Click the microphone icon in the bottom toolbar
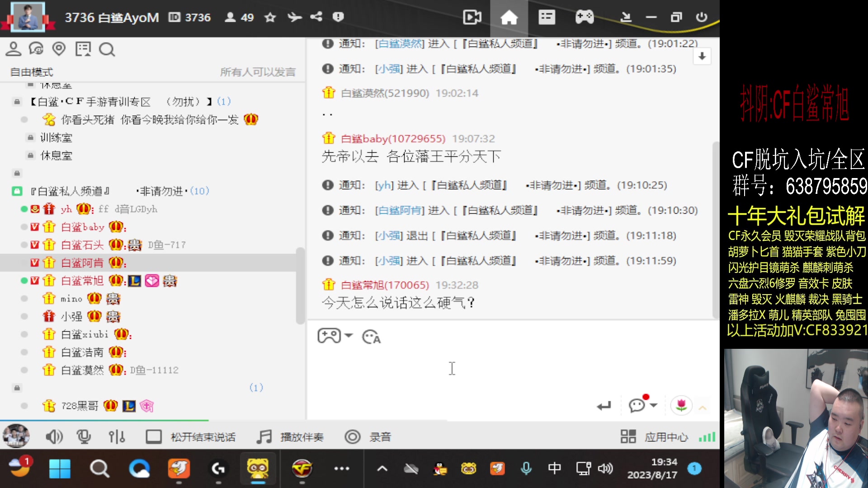868x488 pixels. tap(84, 436)
